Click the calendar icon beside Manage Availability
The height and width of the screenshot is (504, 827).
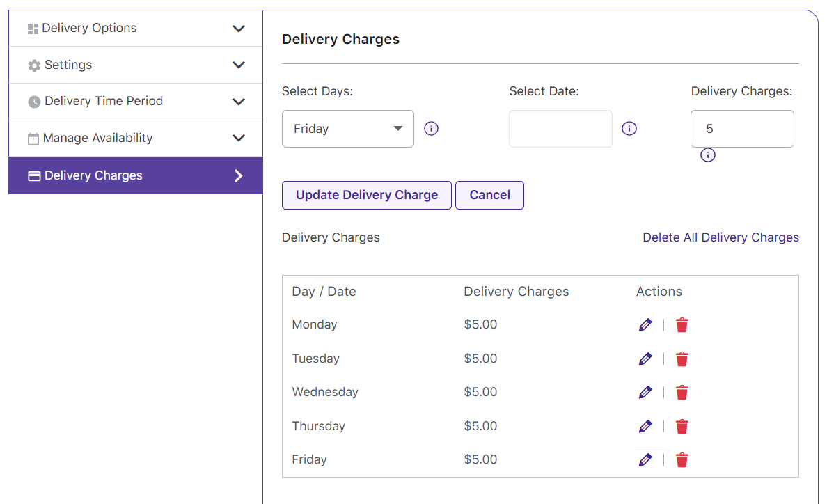(33, 138)
